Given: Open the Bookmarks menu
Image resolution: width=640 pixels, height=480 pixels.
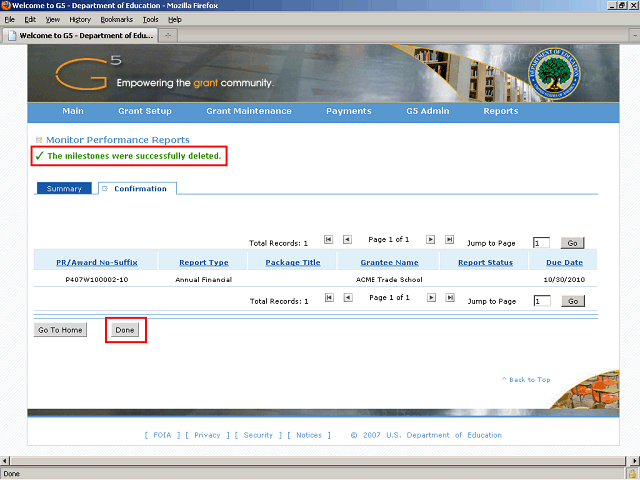Looking at the screenshot, I should (x=117, y=20).
